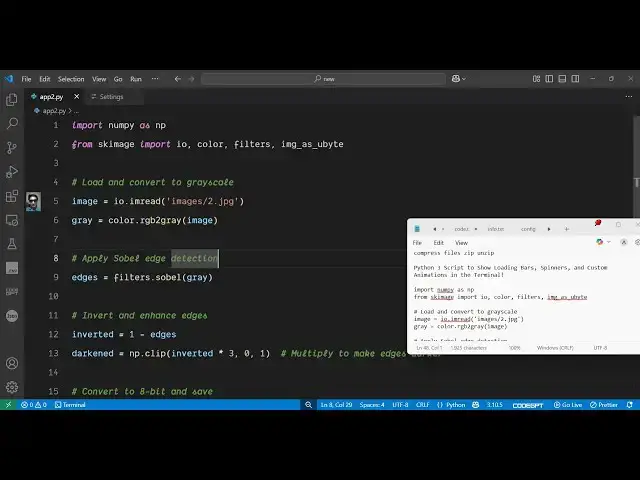The height and width of the screenshot is (480, 640).
Task: Click Prettier in status bar
Action: click(x=604, y=405)
